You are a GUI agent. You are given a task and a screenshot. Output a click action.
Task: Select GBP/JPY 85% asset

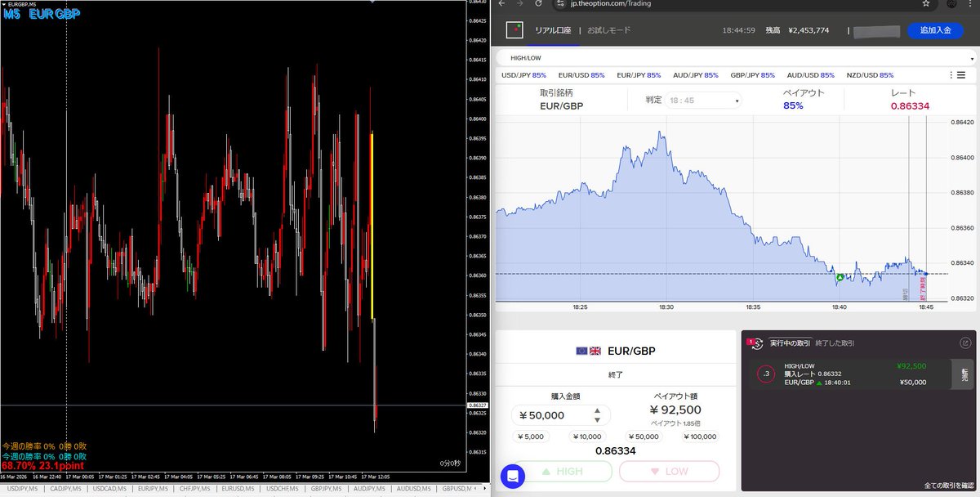point(753,75)
